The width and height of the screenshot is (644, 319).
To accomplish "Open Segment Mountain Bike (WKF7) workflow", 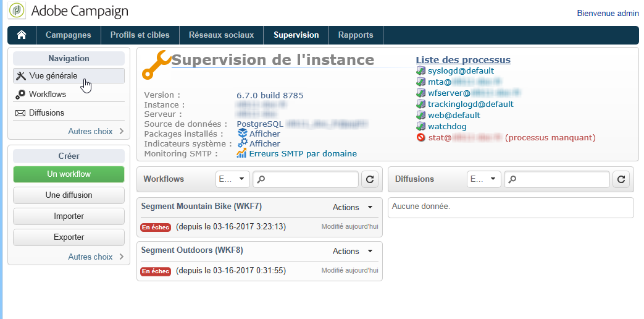I will 201,206.
